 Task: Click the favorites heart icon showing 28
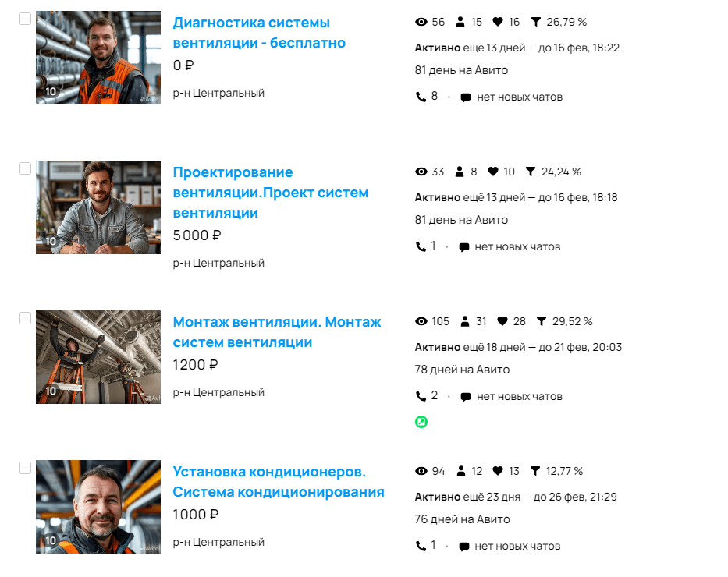point(502,321)
